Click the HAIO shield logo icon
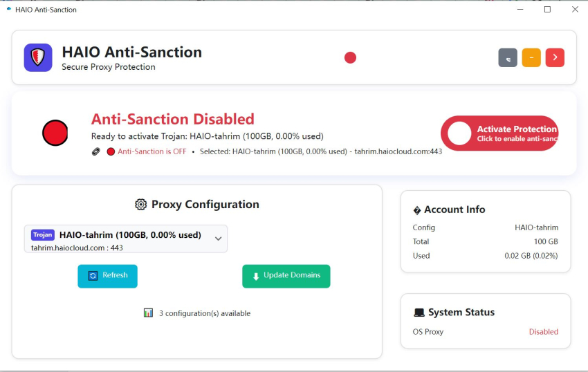 (x=38, y=57)
